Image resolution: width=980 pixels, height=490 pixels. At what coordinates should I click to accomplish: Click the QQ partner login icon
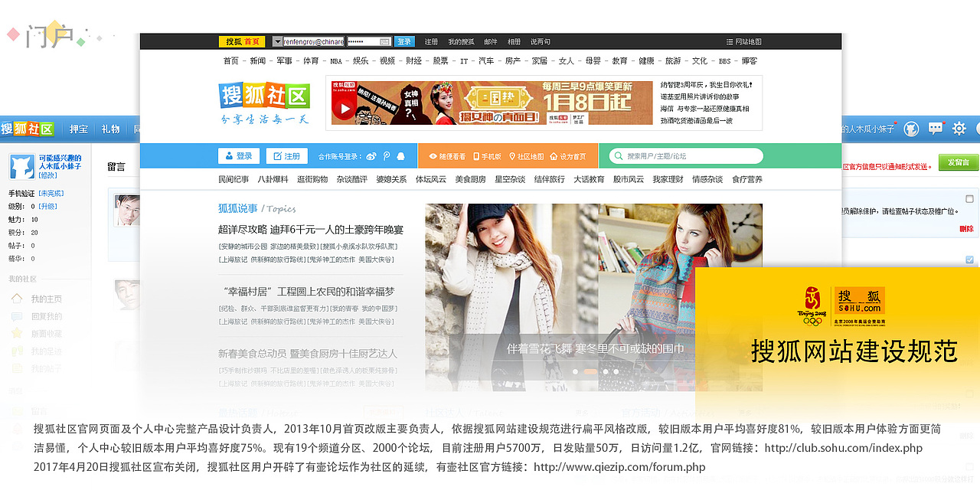(x=400, y=156)
